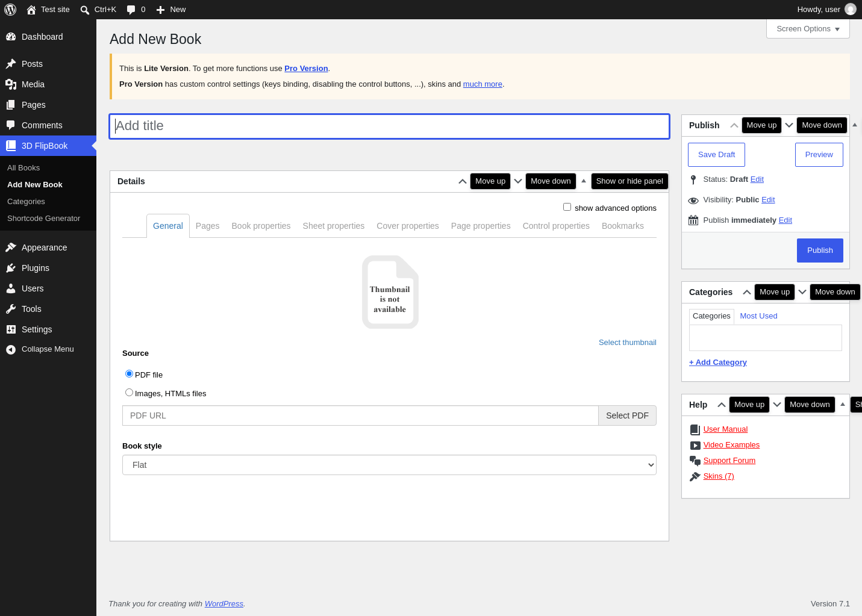Screen dimensions: 862x616
Task: Click the Pages icon in sidebar
Action: click(11, 105)
